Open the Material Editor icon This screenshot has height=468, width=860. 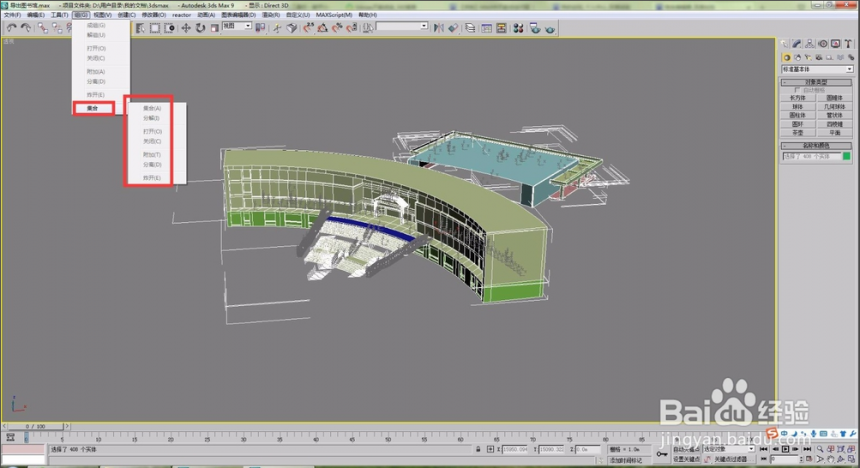pyautogui.click(x=518, y=27)
